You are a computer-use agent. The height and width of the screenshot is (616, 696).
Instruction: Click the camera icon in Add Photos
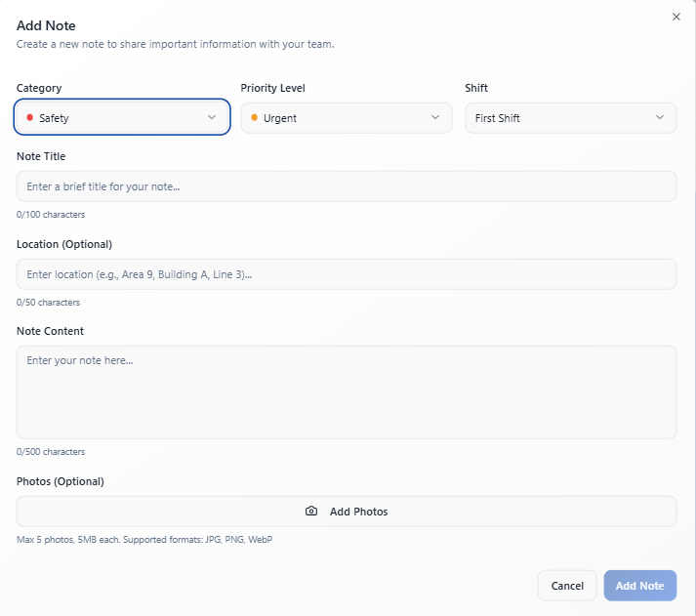[311, 511]
